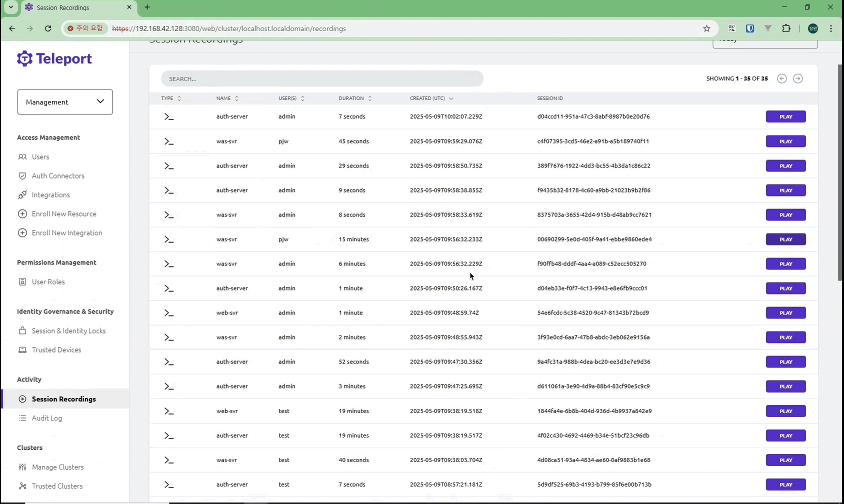Go to Integrations plug icon
844x504 pixels.
point(22,195)
